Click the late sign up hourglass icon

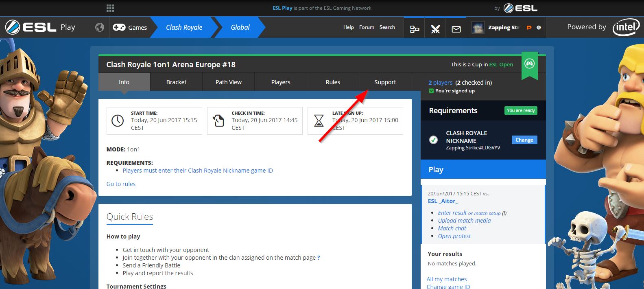coord(319,120)
